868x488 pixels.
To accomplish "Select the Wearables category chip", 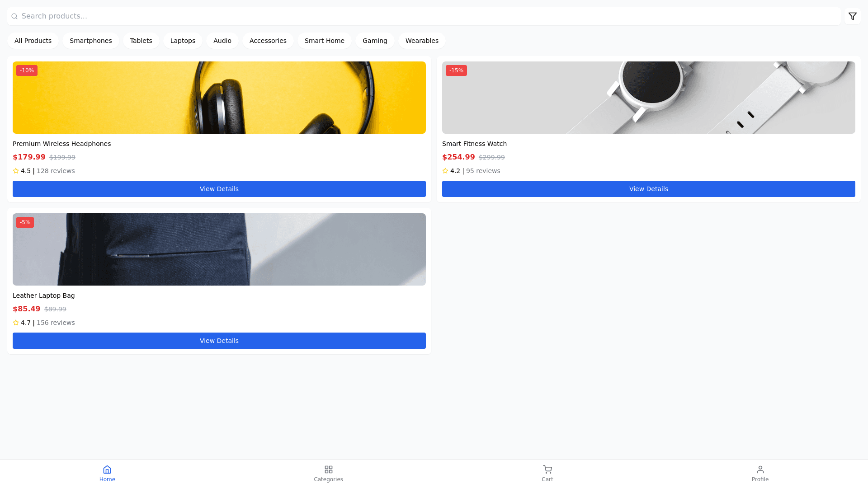I will (x=421, y=41).
